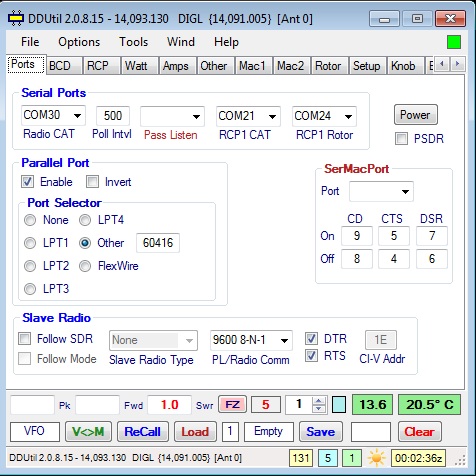This screenshot has width=476, height=476.
Task: Select the LPT1 radio button
Action: [x=30, y=243]
